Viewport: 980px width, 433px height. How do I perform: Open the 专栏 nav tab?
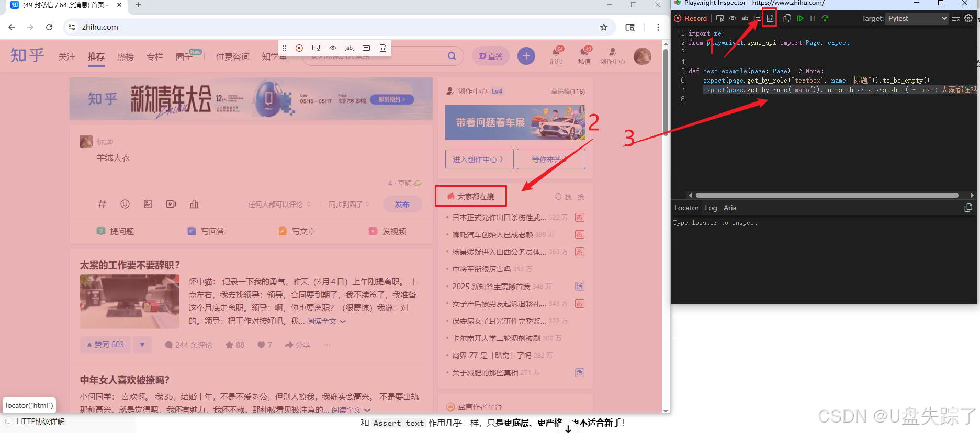tap(155, 56)
